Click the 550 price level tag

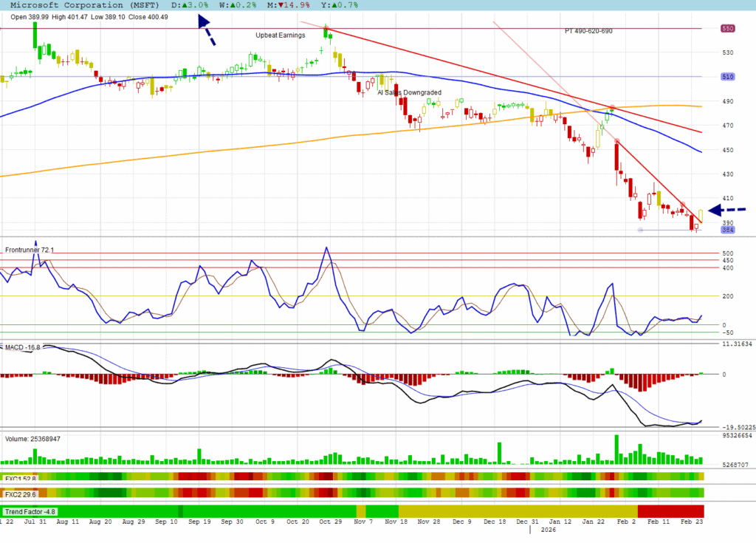point(726,28)
